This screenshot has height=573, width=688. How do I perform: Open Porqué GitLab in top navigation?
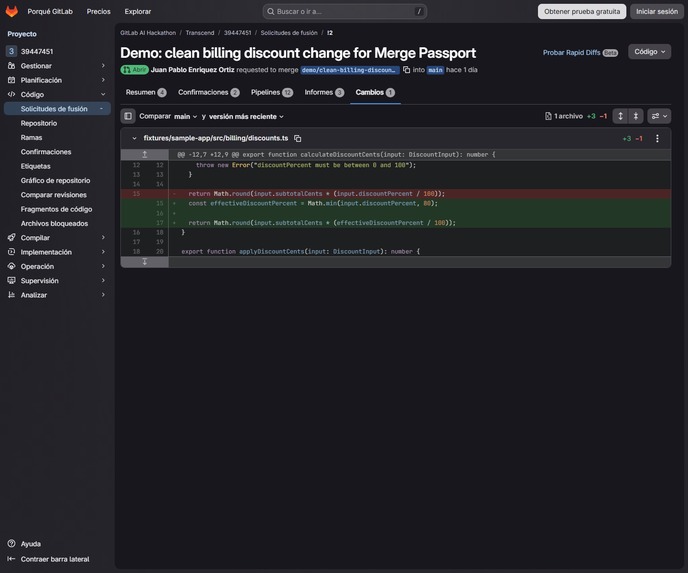(x=50, y=11)
